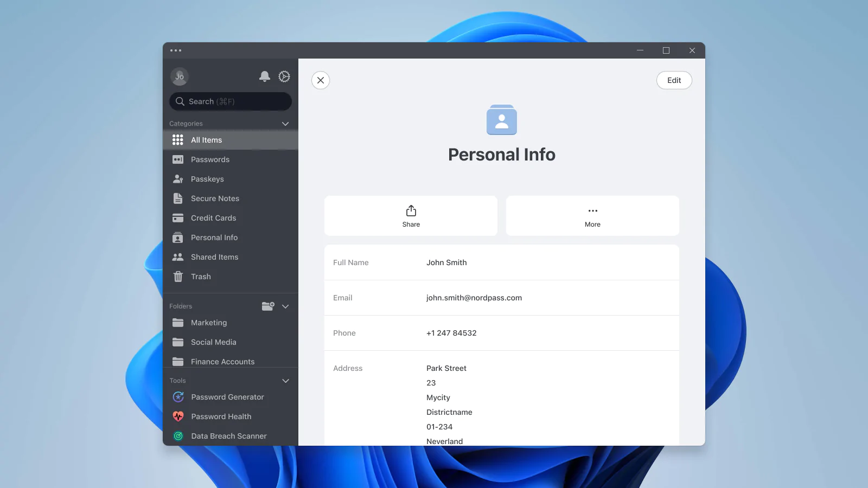Click the Password Health heart icon
Viewport: 868px width, 488px height.
click(178, 416)
